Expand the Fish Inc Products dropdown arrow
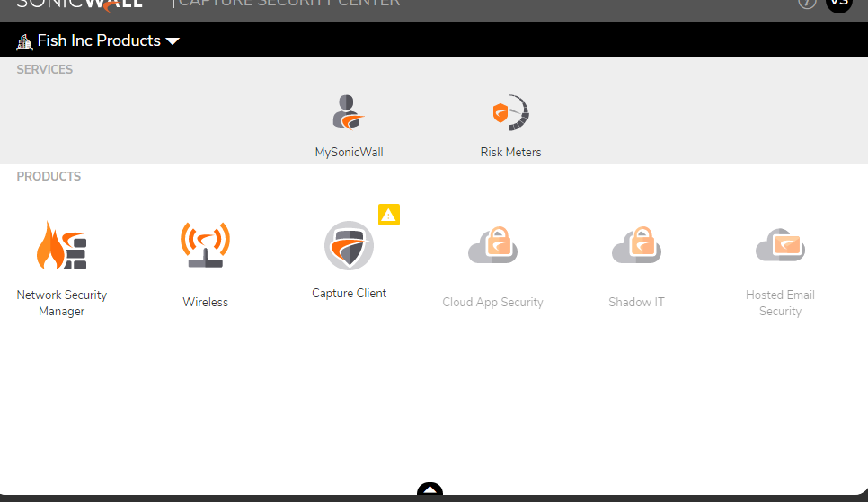This screenshot has height=502, width=868. [173, 41]
